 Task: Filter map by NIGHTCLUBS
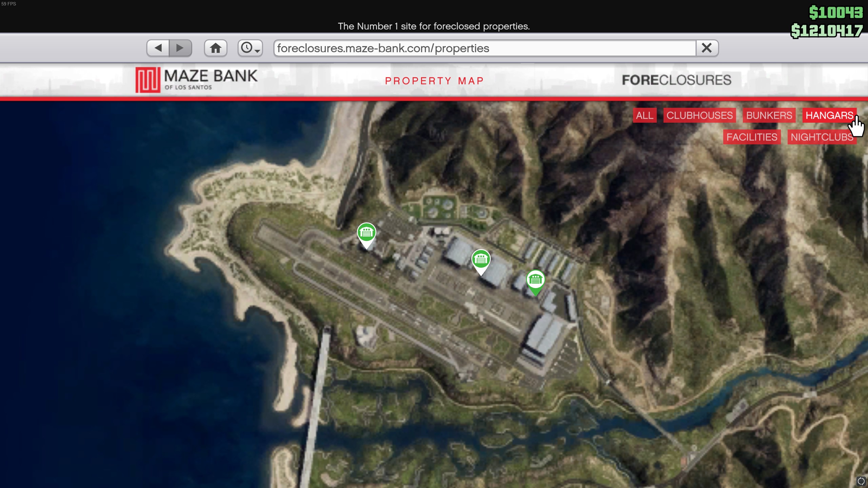(x=822, y=137)
